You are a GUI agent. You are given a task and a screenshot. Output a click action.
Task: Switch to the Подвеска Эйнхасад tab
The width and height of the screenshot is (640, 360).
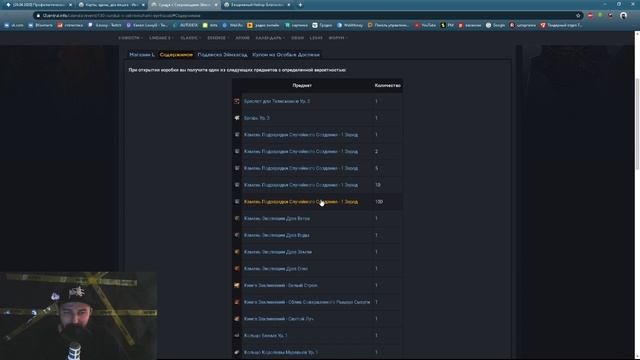coord(222,54)
